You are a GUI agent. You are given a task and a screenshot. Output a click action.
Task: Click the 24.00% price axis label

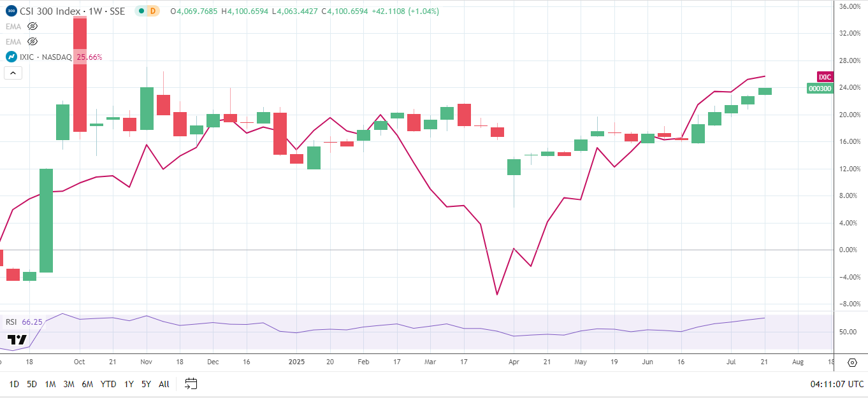851,87
